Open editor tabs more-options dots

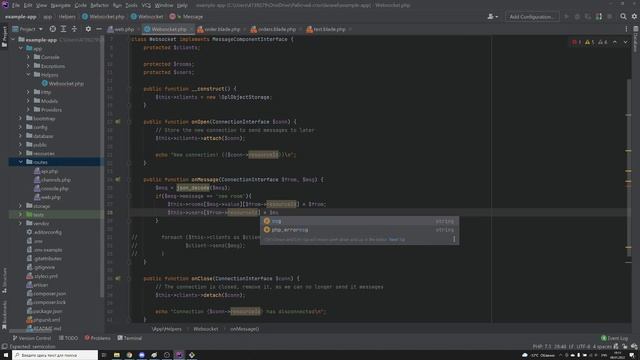pyautogui.click(x=626, y=29)
